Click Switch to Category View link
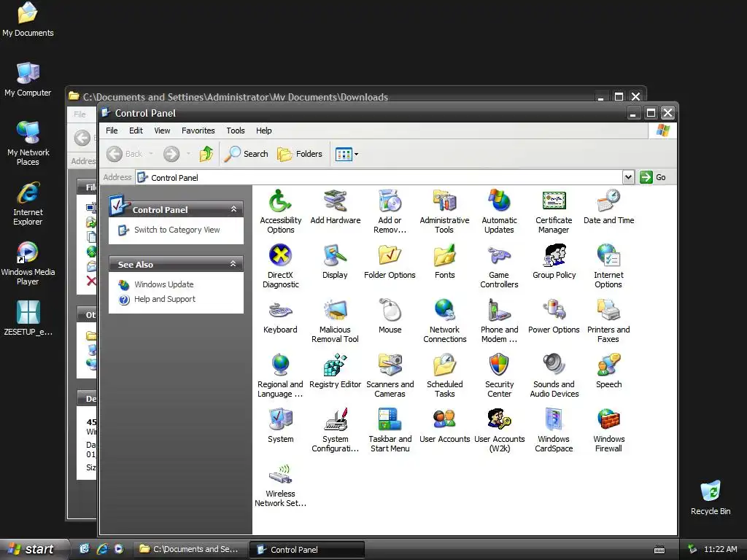This screenshot has height=560, width=747. tap(177, 230)
